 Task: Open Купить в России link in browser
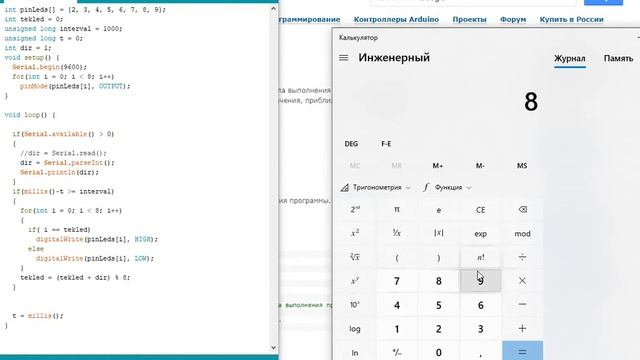(571, 19)
